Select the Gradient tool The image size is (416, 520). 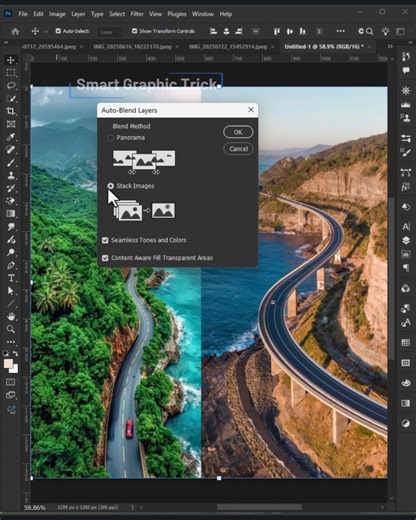click(11, 214)
